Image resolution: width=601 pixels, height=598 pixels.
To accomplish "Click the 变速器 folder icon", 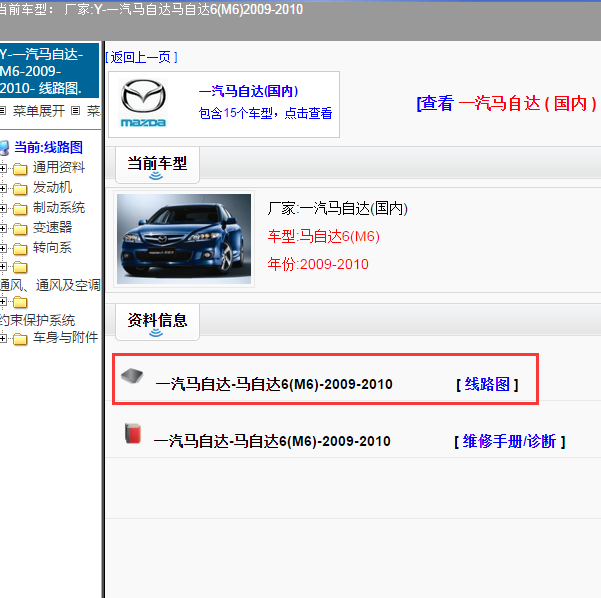I will pyautogui.click(x=20, y=228).
